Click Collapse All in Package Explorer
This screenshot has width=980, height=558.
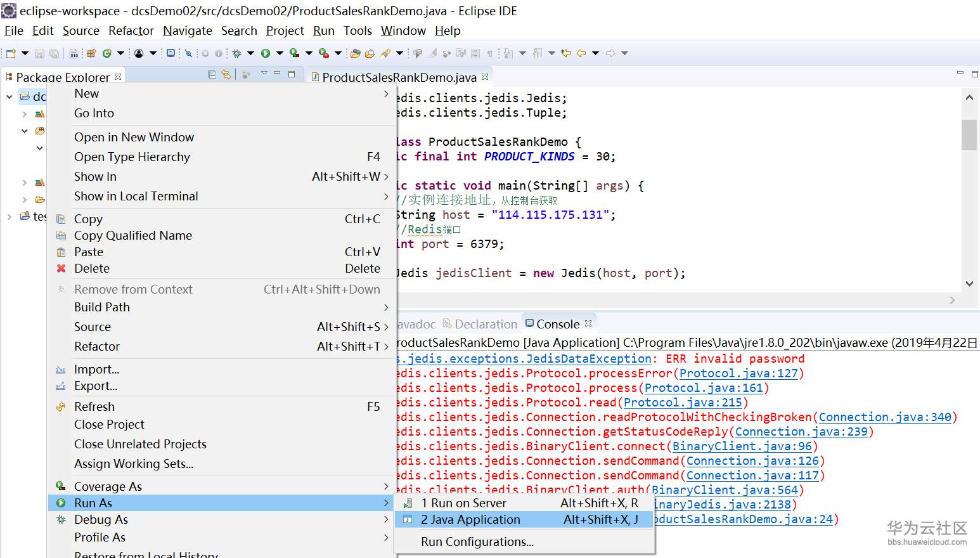coord(212,74)
